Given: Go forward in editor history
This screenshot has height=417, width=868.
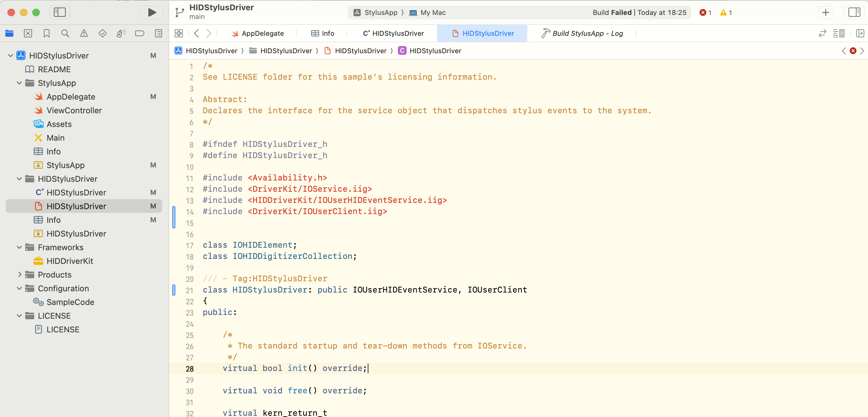Looking at the screenshot, I should click(x=209, y=33).
